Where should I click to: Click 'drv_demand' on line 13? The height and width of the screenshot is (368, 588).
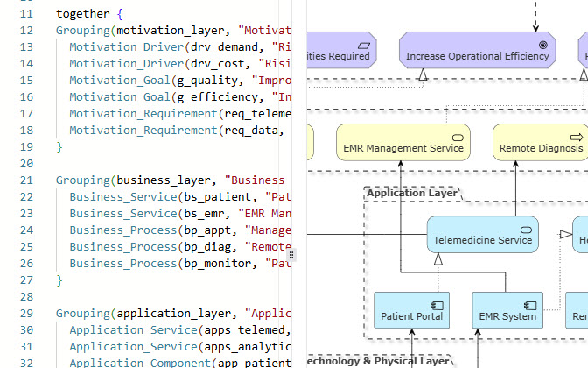point(224,47)
